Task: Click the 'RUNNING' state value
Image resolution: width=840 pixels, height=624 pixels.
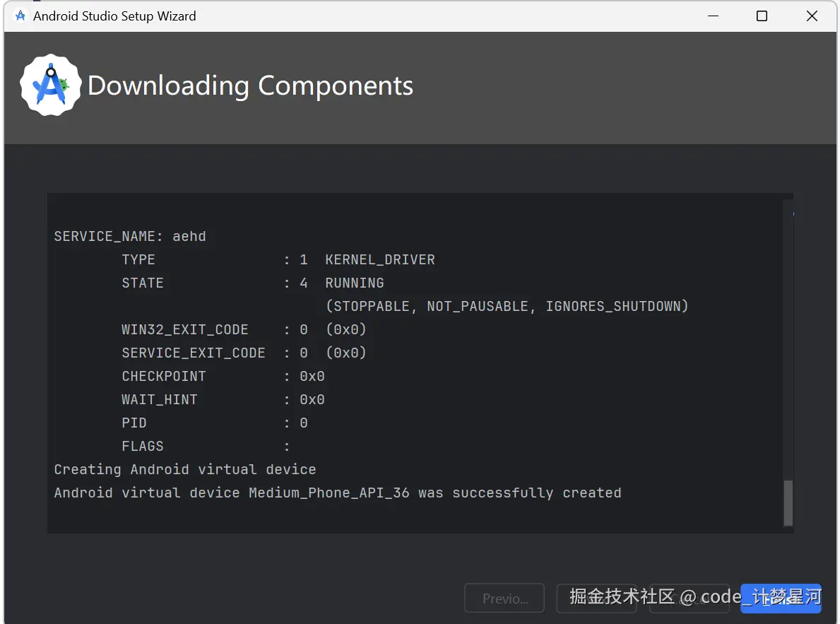Action: 355,283
